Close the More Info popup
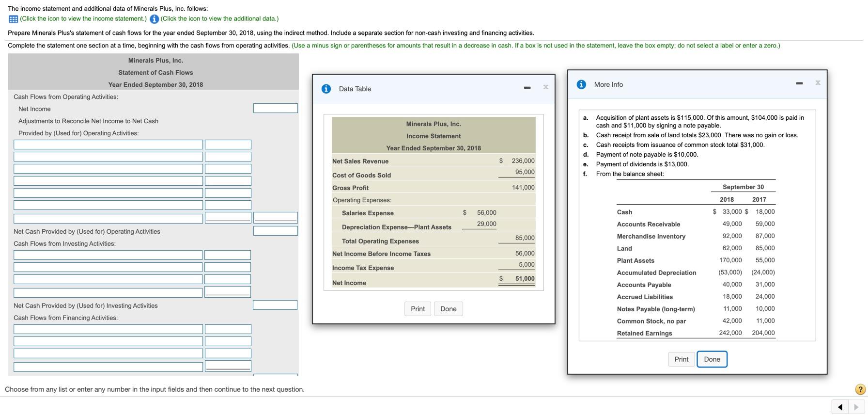The image size is (868, 417). (x=818, y=83)
